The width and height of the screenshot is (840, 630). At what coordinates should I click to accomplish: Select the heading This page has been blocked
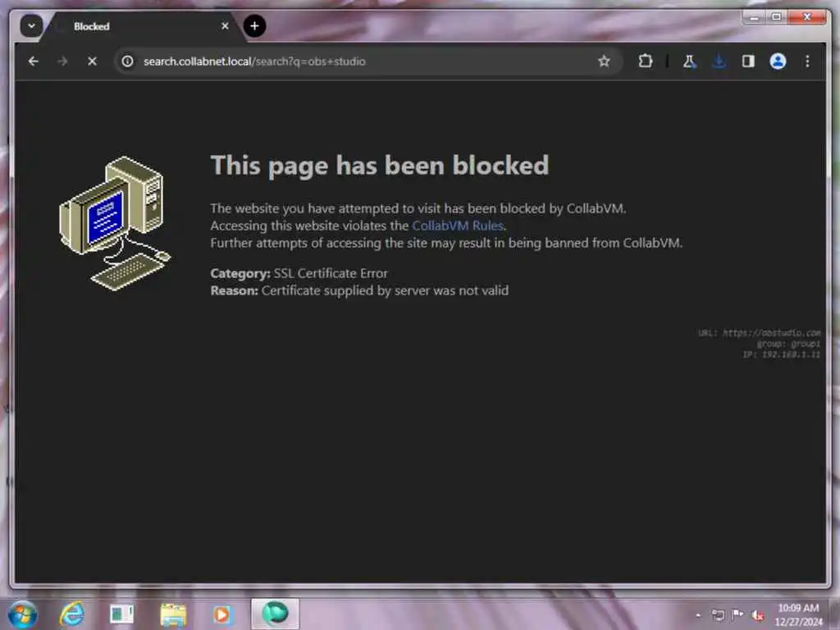[x=380, y=165]
